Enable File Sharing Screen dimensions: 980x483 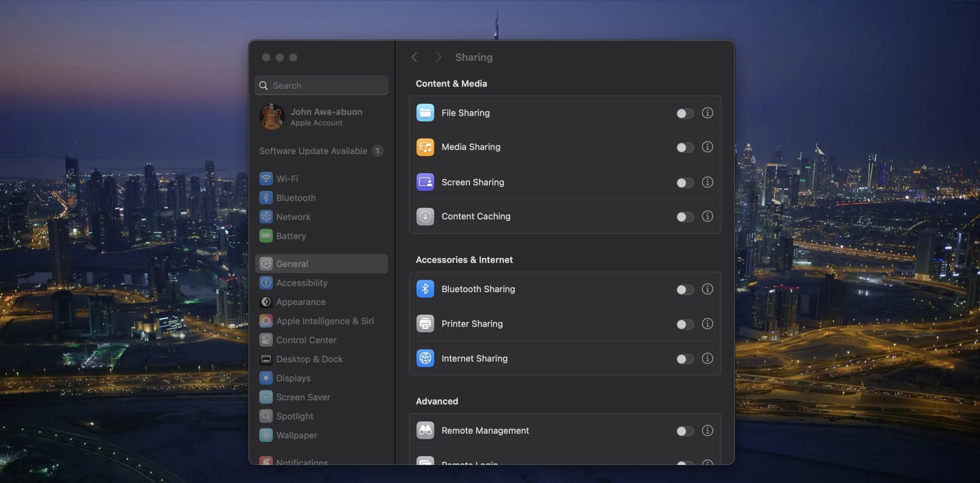[x=684, y=113]
